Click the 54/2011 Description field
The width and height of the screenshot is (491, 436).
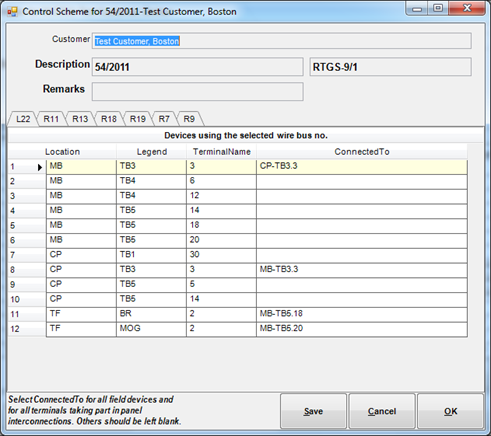point(198,67)
